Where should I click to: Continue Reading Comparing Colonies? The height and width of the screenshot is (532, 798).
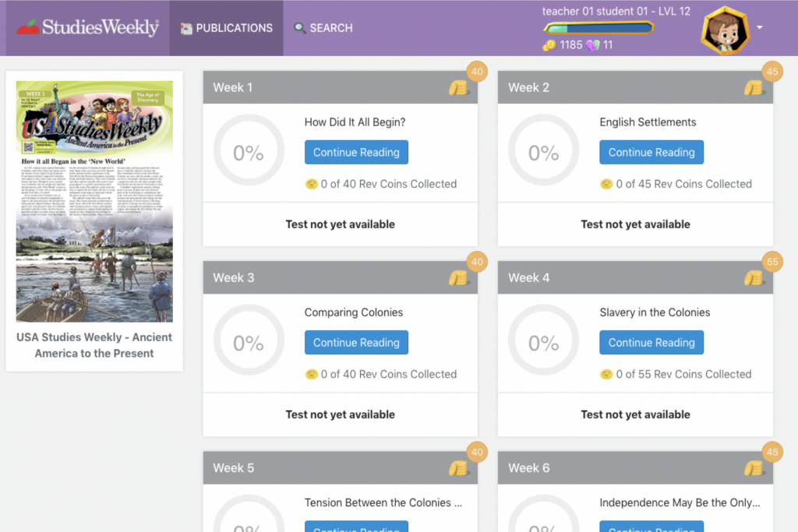click(x=356, y=342)
